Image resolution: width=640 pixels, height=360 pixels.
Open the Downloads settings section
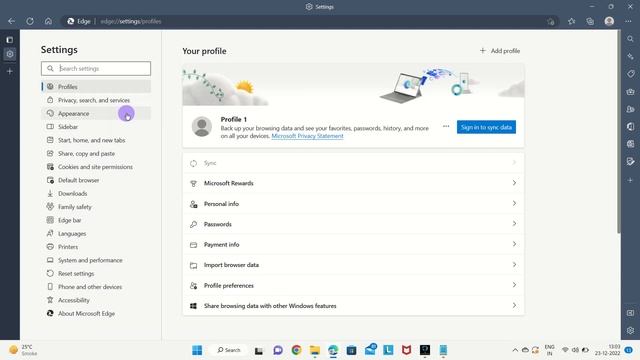pyautogui.click(x=96, y=193)
